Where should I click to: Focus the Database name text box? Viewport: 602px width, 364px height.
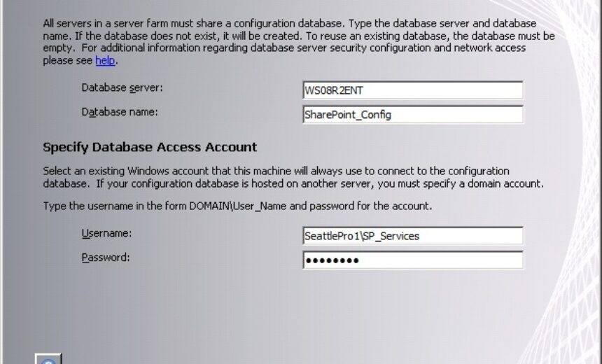412,115
